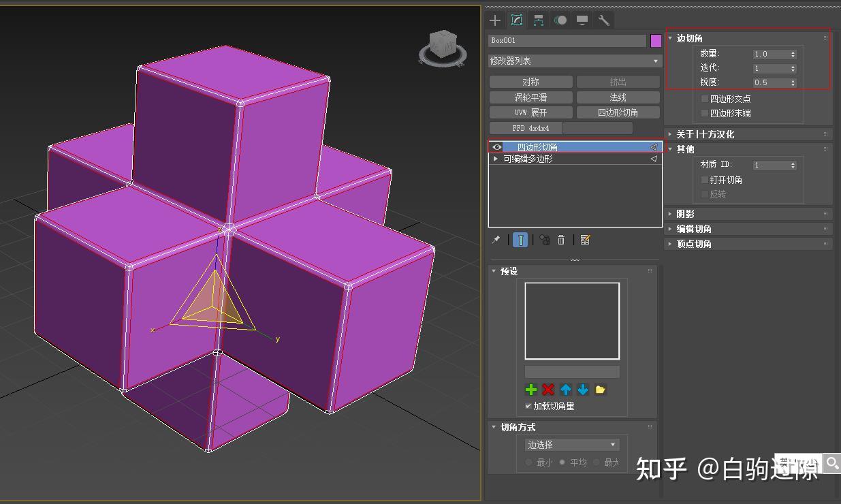Viewport: 841px width, 504px height.
Task: Switch to the Hierarchy panel icon
Action: click(x=538, y=20)
